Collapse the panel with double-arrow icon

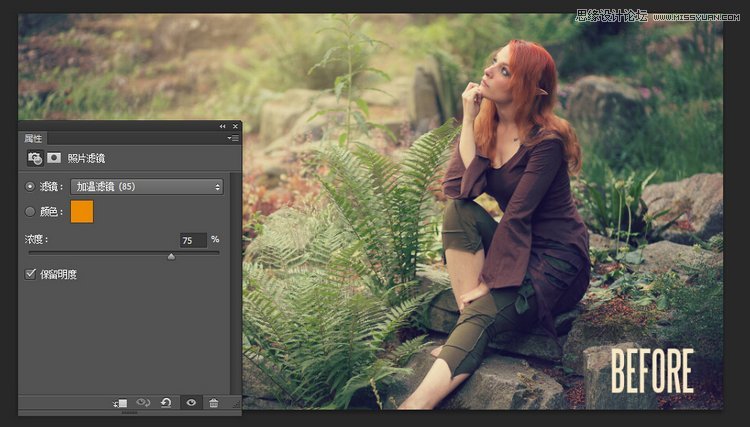(222, 126)
